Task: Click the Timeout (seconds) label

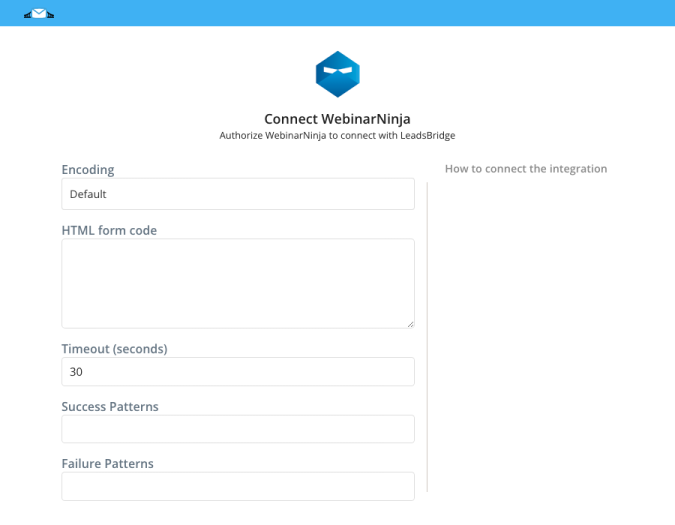Action: click(x=115, y=349)
